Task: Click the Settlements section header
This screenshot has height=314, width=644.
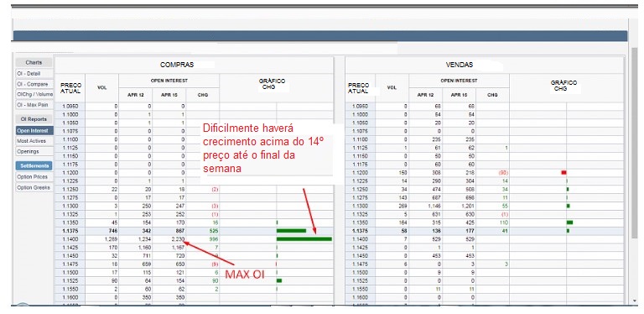Action: click(x=34, y=166)
